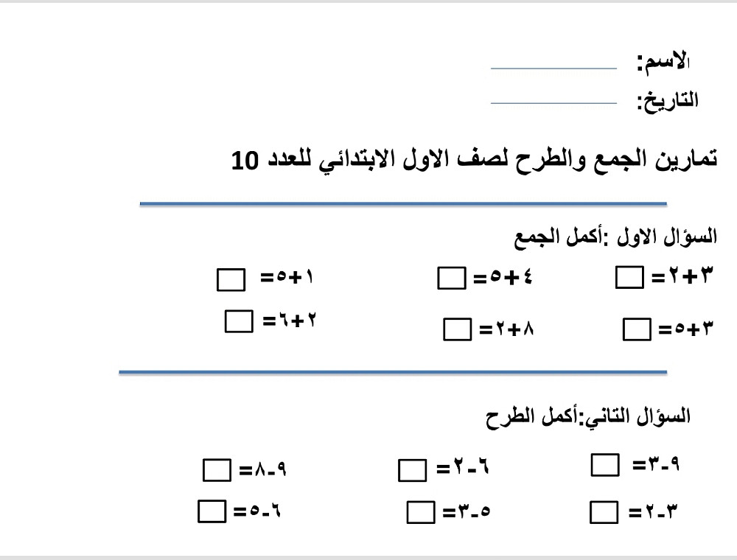Image resolution: width=737 pixels, height=560 pixels.
Task: Click the blank line after الاسم
Action: (553, 69)
